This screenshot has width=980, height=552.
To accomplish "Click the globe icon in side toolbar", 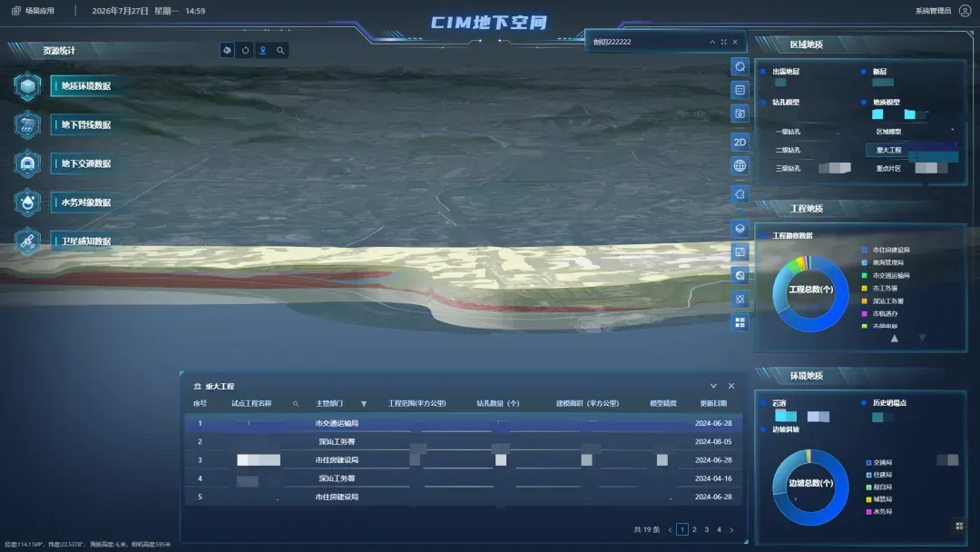I will click(740, 165).
